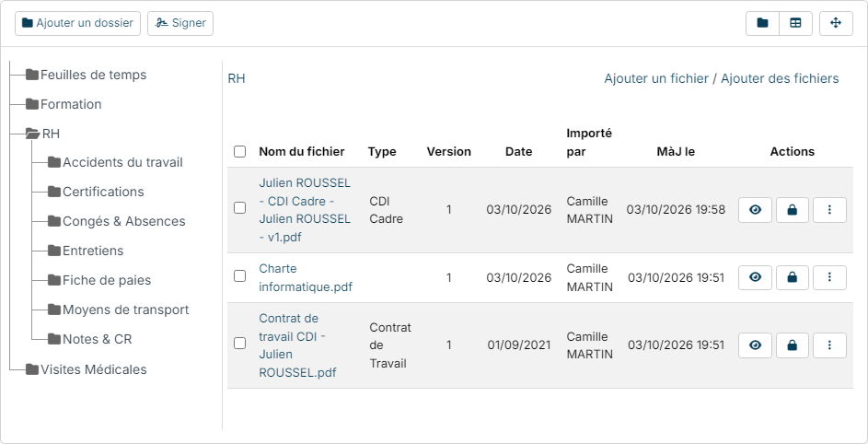Click the RH breadcrumb link
This screenshot has height=444, width=868.
tap(237, 78)
